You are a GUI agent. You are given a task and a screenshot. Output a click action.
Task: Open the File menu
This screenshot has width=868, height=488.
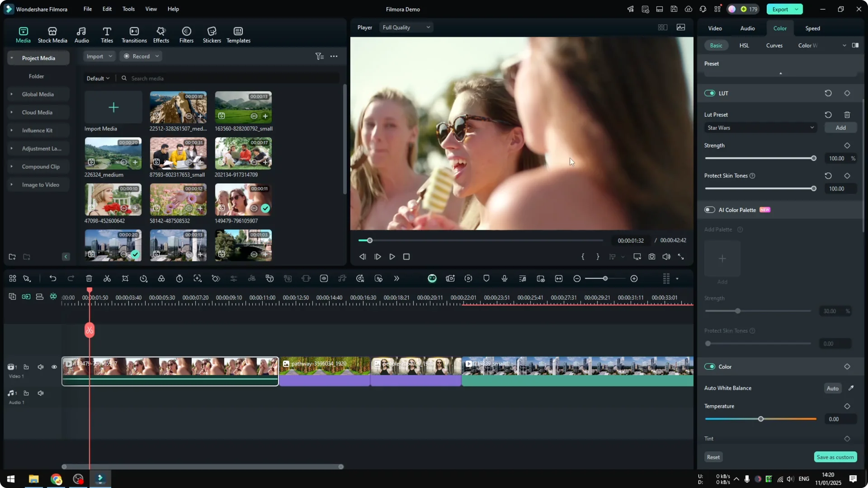point(88,9)
